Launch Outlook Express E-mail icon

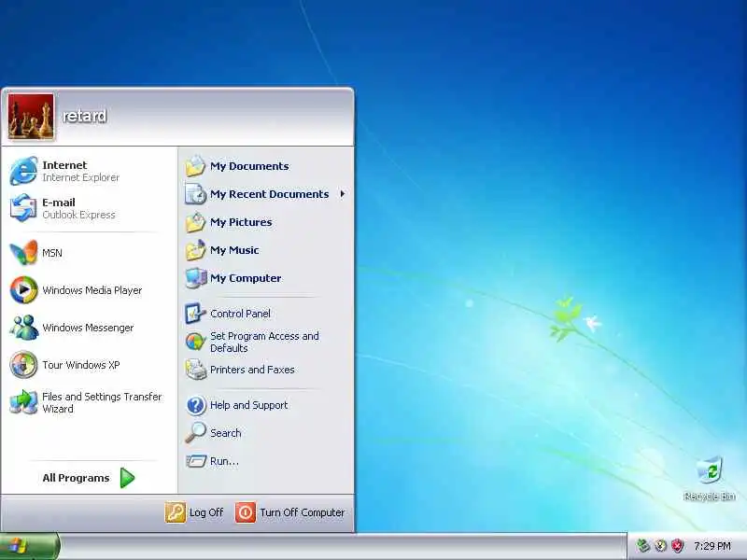23,208
